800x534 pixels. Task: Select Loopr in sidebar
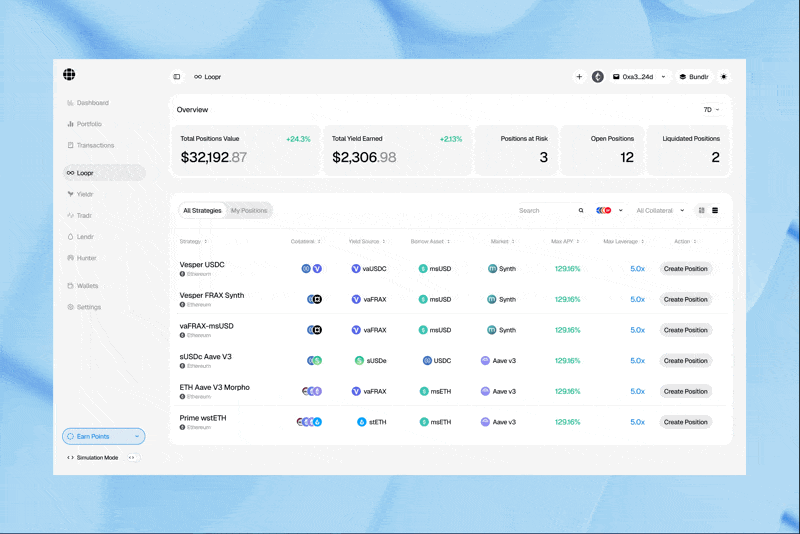(104, 173)
